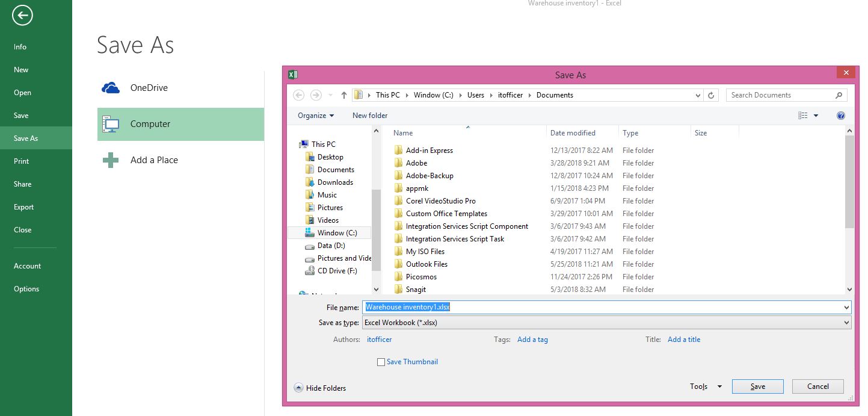Viewport: 868px width, 416px height.
Task: Open dialog help question mark icon
Action: [x=841, y=116]
